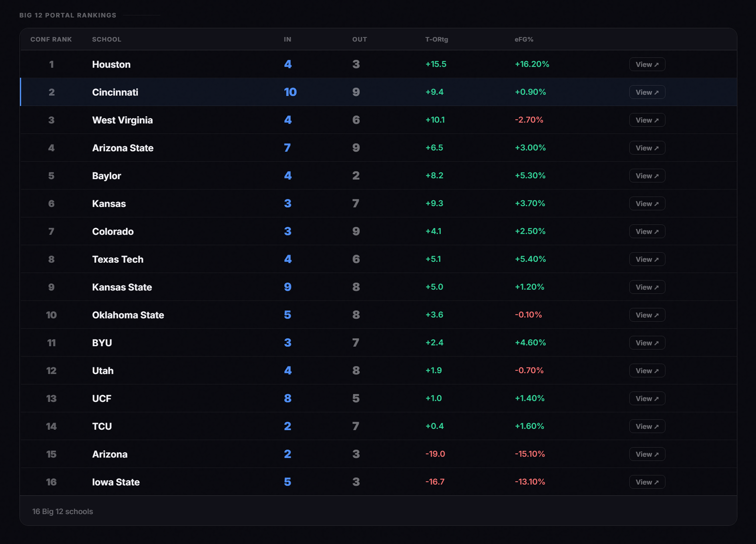Click the Kansas school name
Screen dimensions: 756x544
tap(109, 203)
